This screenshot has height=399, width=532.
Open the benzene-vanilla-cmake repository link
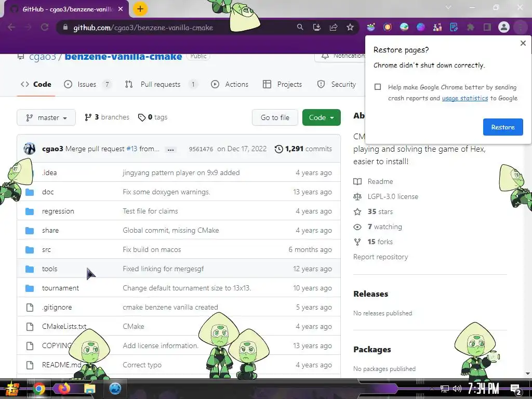tap(123, 56)
